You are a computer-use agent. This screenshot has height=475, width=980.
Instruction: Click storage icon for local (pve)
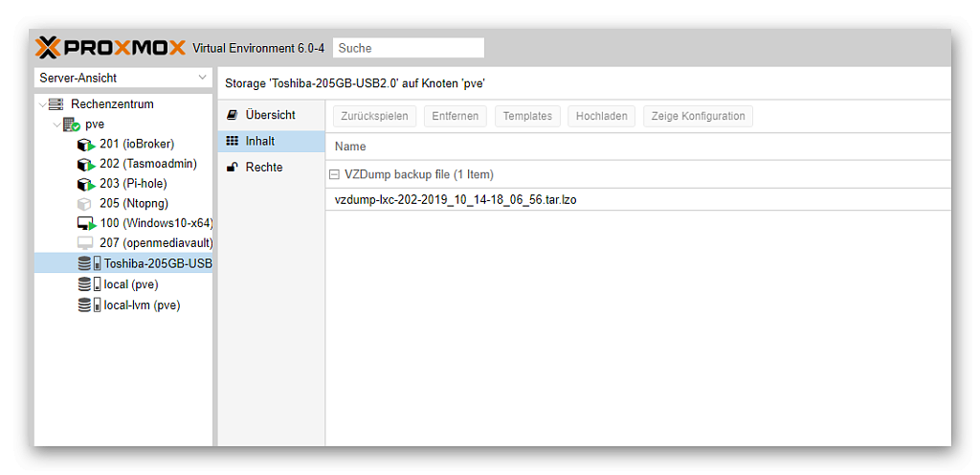click(x=89, y=284)
